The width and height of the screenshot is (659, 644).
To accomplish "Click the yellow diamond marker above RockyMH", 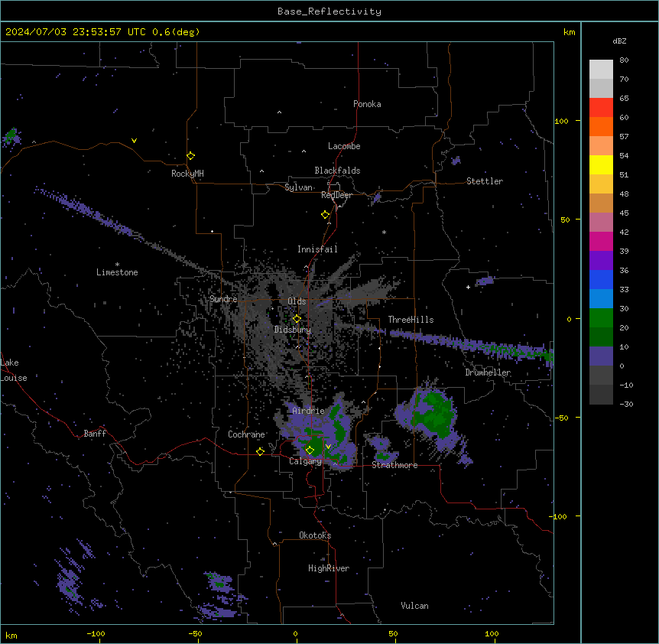I will 191,156.
